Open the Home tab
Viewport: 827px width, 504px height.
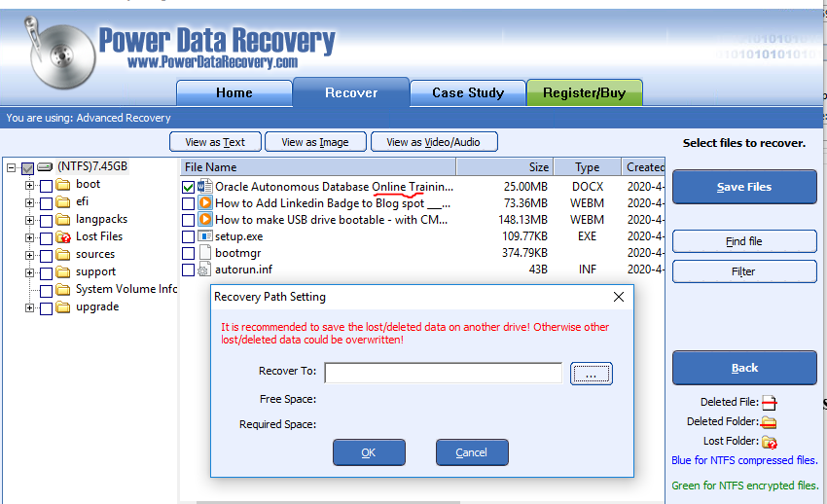pyautogui.click(x=234, y=93)
